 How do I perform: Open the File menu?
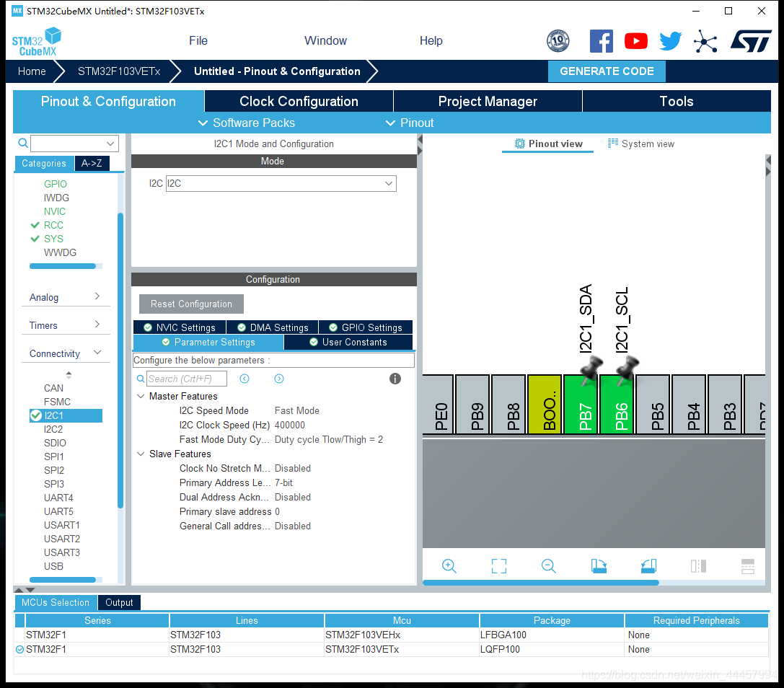click(198, 41)
